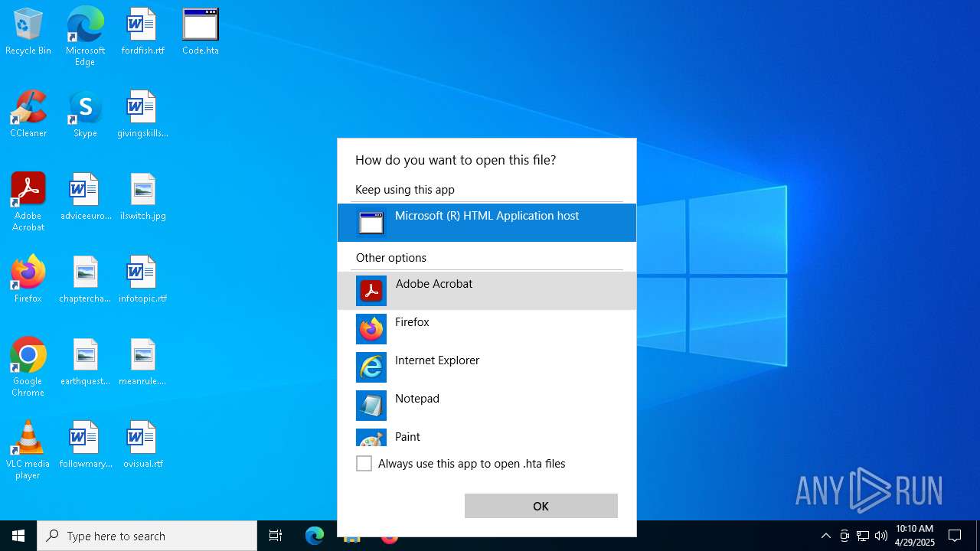Open the Recycle Bin desktop icon
This screenshot has height=551, width=980.
[28, 31]
